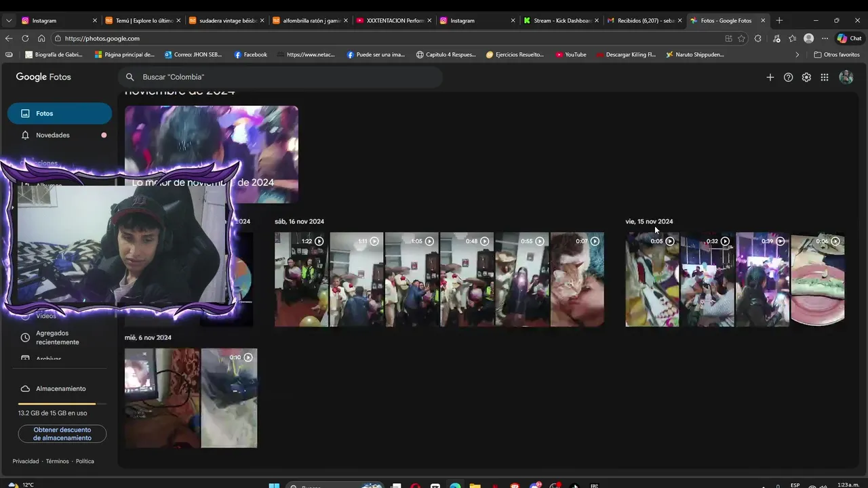Open the 0:06 lips video thumbnail
The image size is (868, 488).
pos(818,279)
